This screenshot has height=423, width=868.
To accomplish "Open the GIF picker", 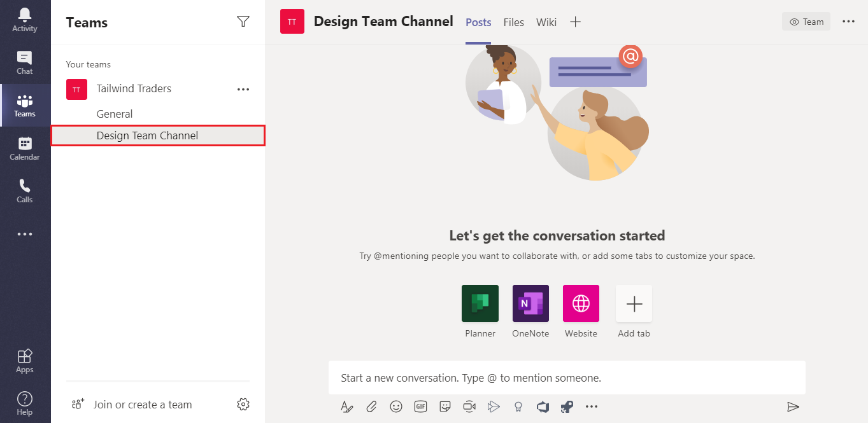I will coord(420,406).
